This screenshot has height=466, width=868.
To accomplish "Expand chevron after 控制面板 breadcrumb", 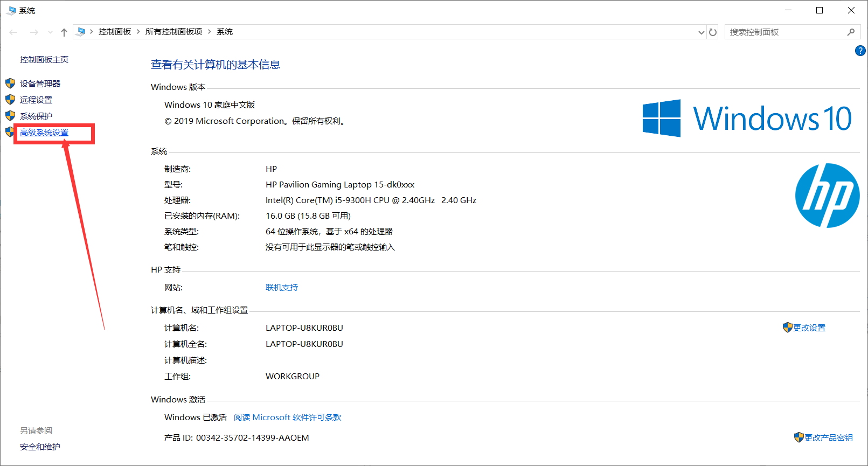I will pyautogui.click(x=138, y=32).
